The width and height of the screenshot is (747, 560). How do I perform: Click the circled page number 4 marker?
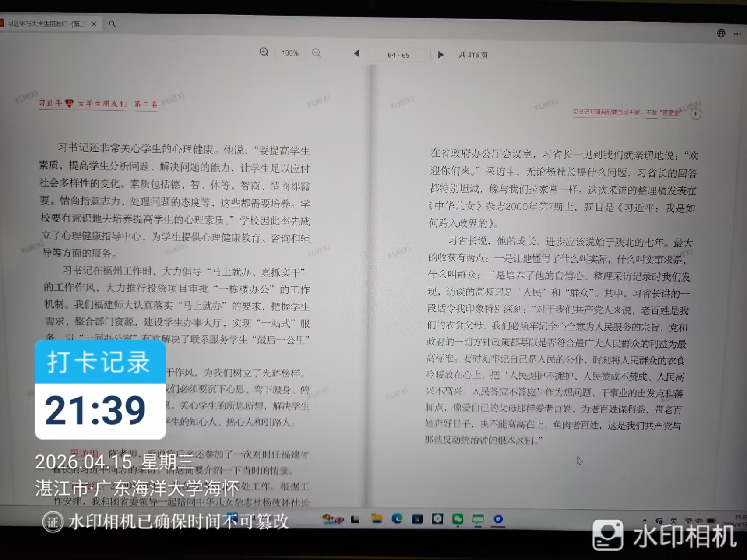[x=695, y=114]
